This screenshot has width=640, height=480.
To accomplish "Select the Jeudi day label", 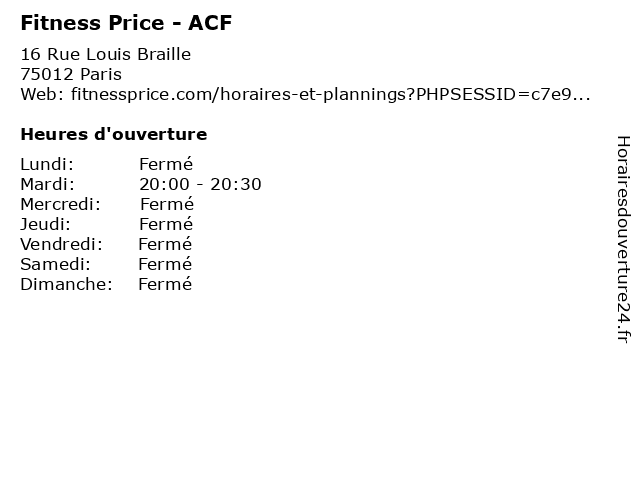I will point(46,224).
